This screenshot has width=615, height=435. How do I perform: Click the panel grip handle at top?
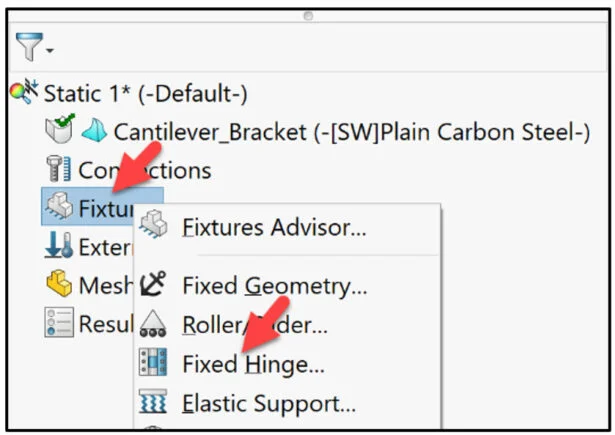(x=308, y=16)
